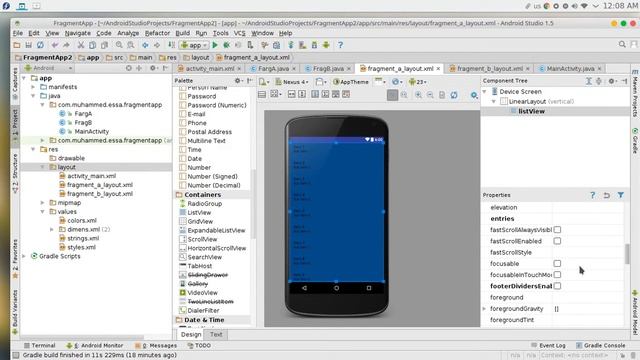Click the Redo arrow in toolbar

(x=66, y=45)
